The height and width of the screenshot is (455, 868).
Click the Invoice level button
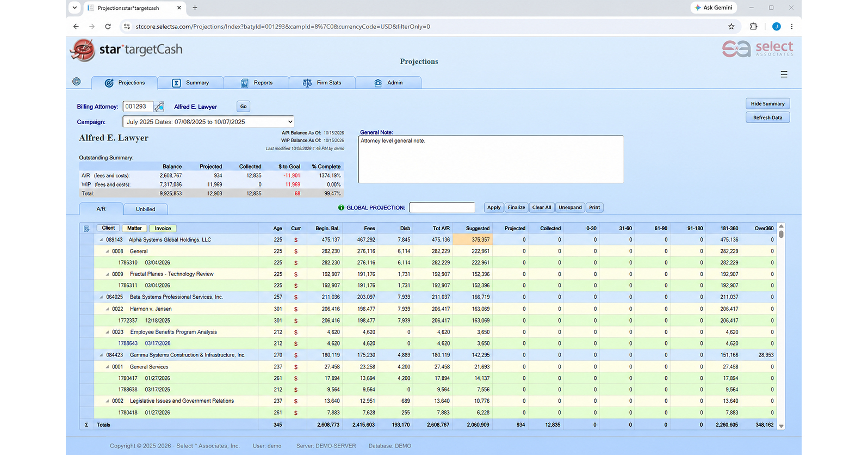point(163,228)
